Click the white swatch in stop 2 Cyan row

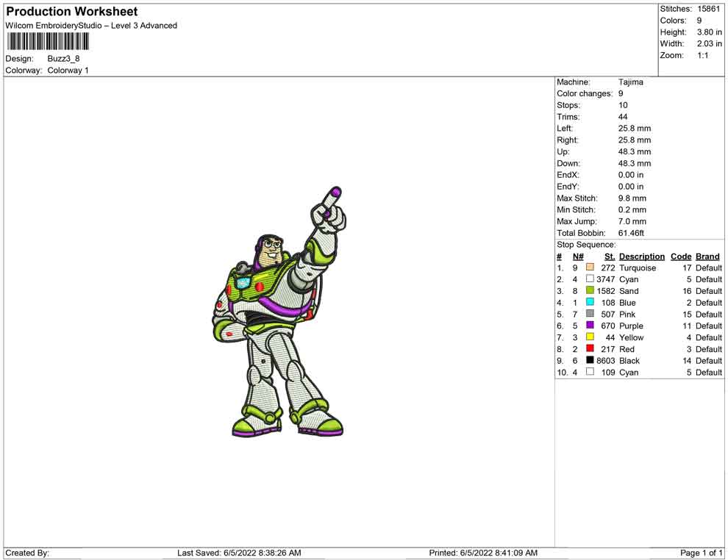click(x=590, y=279)
